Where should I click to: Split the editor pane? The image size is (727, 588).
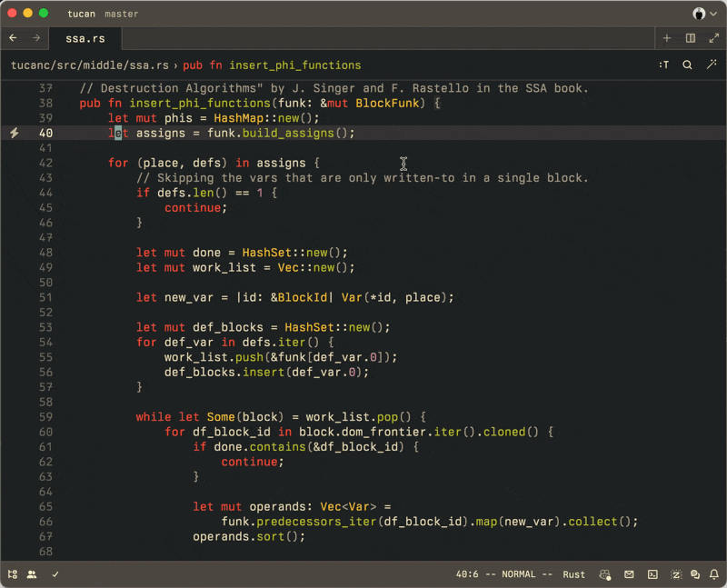(x=691, y=38)
